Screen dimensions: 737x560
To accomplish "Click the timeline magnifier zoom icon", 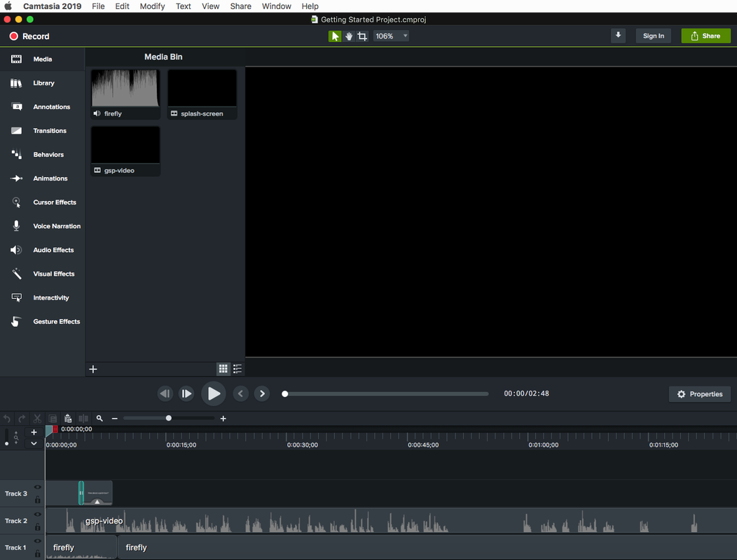I will click(x=99, y=419).
